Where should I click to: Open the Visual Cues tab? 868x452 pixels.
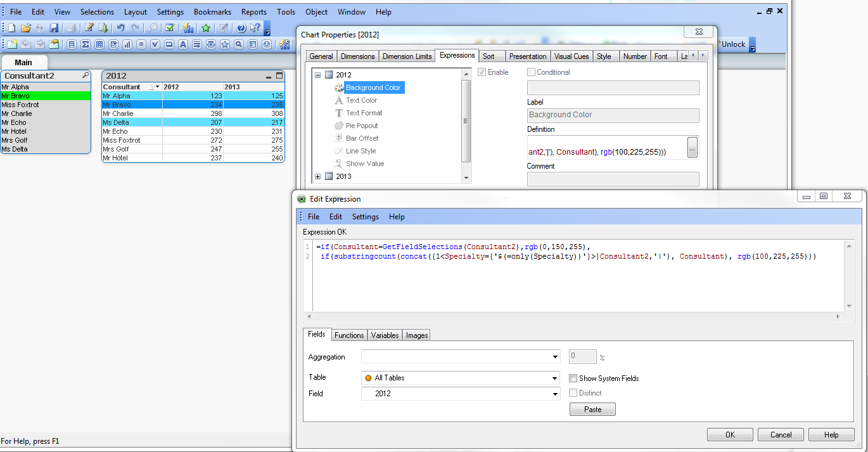click(571, 56)
